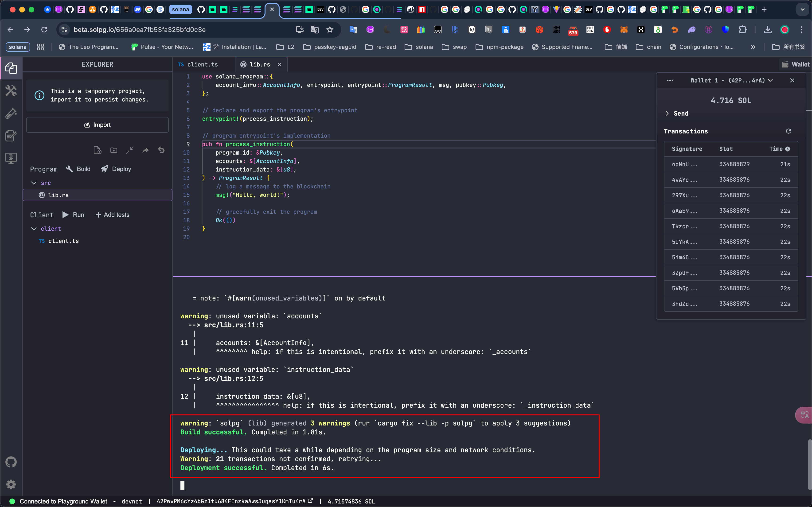Open wallet address link in explorer
The height and width of the screenshot is (507, 812).
coord(310,501)
